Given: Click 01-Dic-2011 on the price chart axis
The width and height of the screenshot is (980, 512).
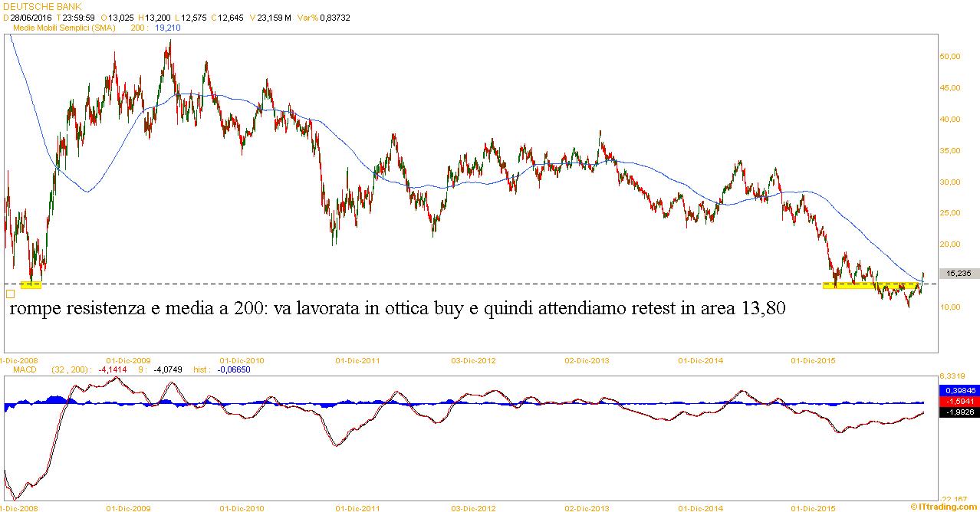Looking at the screenshot, I should tap(358, 359).
